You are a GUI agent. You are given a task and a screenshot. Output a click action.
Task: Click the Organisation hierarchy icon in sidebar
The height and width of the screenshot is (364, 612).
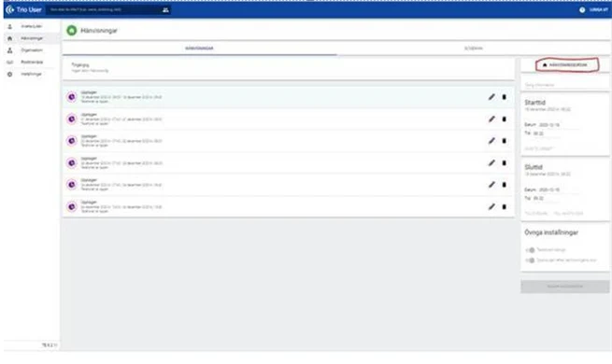click(9, 50)
